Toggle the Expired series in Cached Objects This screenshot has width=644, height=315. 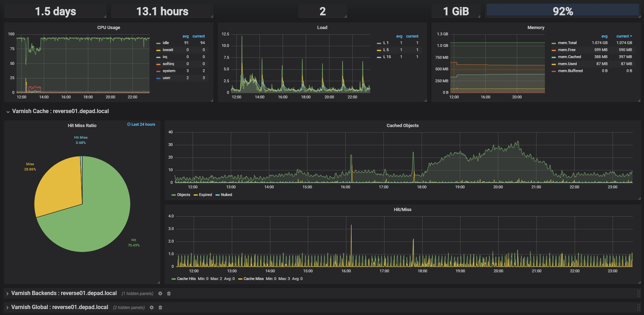point(205,195)
